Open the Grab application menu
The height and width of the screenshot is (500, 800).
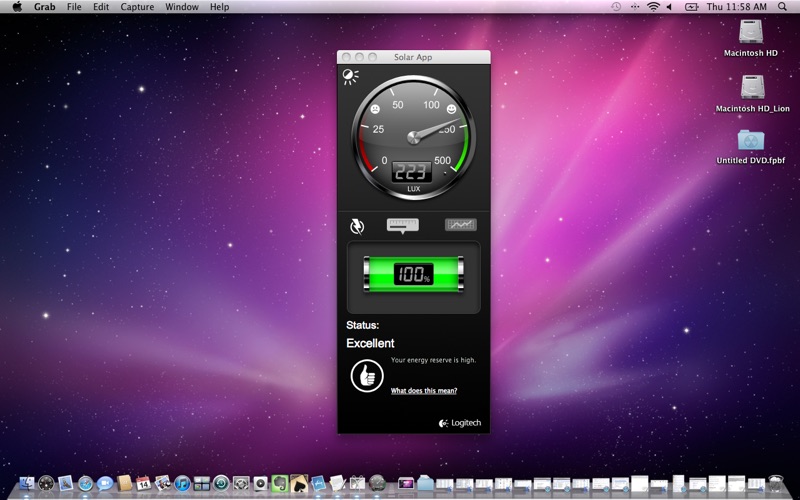(x=45, y=7)
